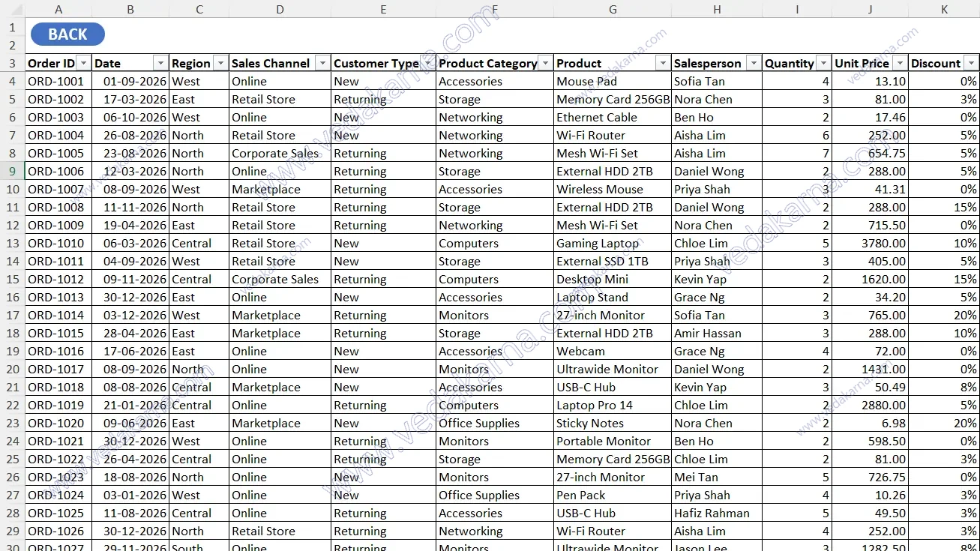Image resolution: width=980 pixels, height=551 pixels.
Task: Click cell ORD-1001
Action: coord(58,82)
